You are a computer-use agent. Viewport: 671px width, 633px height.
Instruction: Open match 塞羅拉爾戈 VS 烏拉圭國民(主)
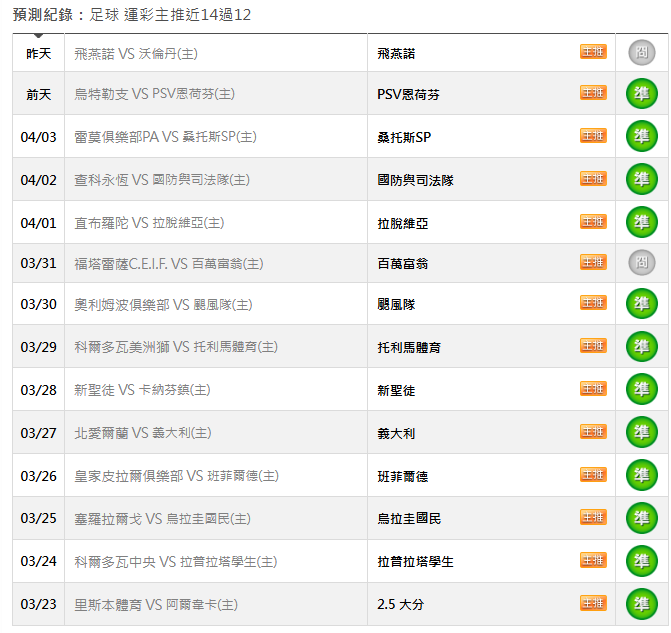162,519
